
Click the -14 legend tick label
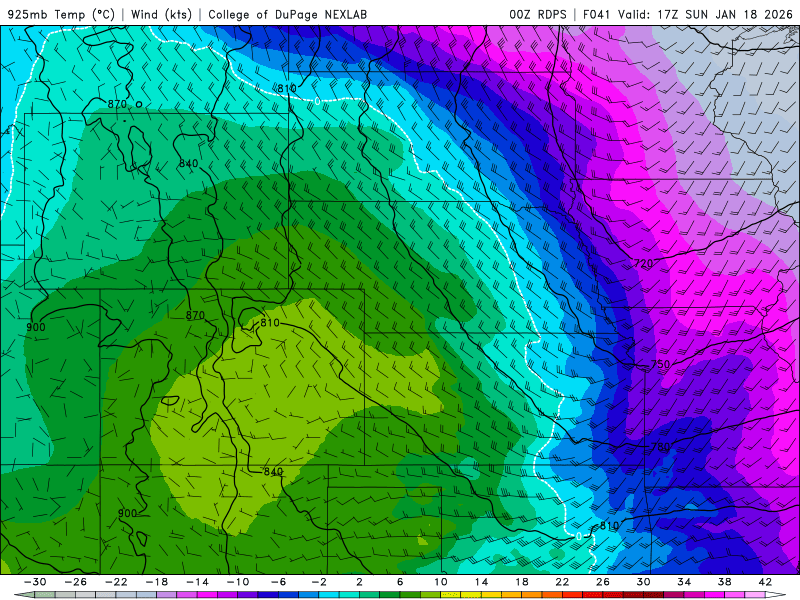(197, 582)
